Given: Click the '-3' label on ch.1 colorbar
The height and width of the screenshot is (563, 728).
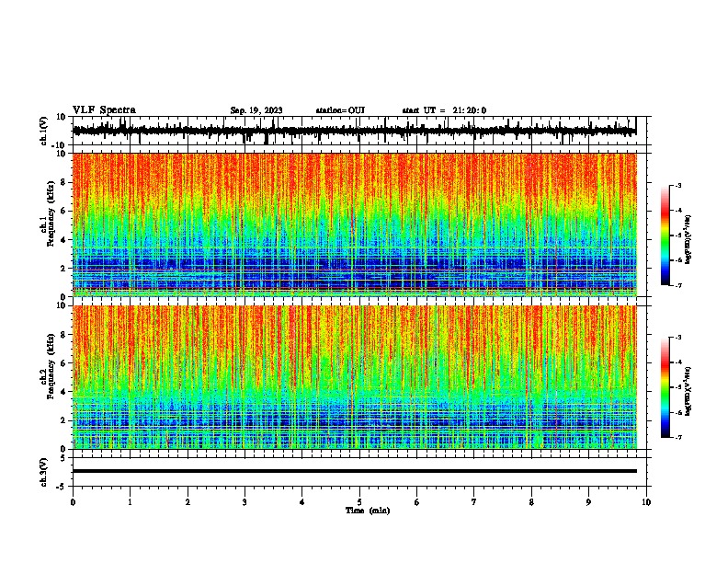Looking at the screenshot, I should (677, 185).
